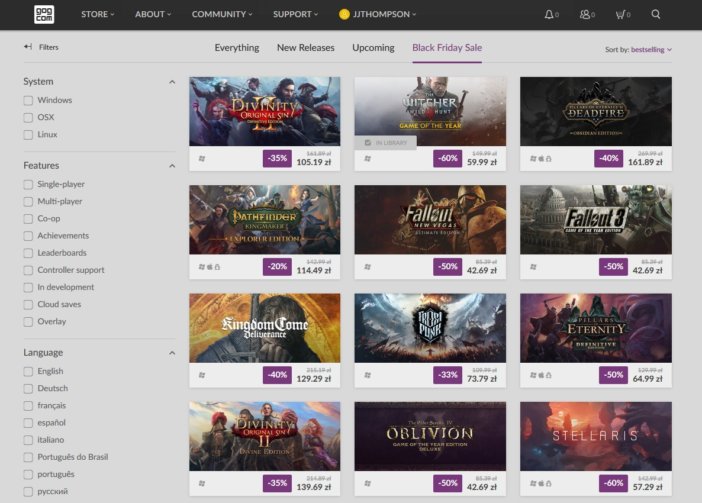Check the OSX system filter
Screen dimensions: 702x503
click(28, 118)
